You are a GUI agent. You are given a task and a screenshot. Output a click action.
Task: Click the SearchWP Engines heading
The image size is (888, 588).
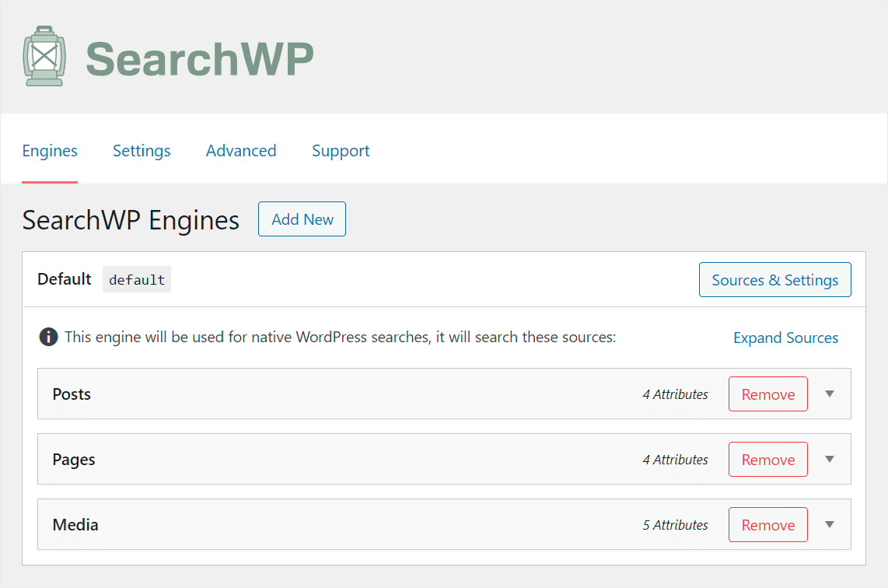coord(131,220)
